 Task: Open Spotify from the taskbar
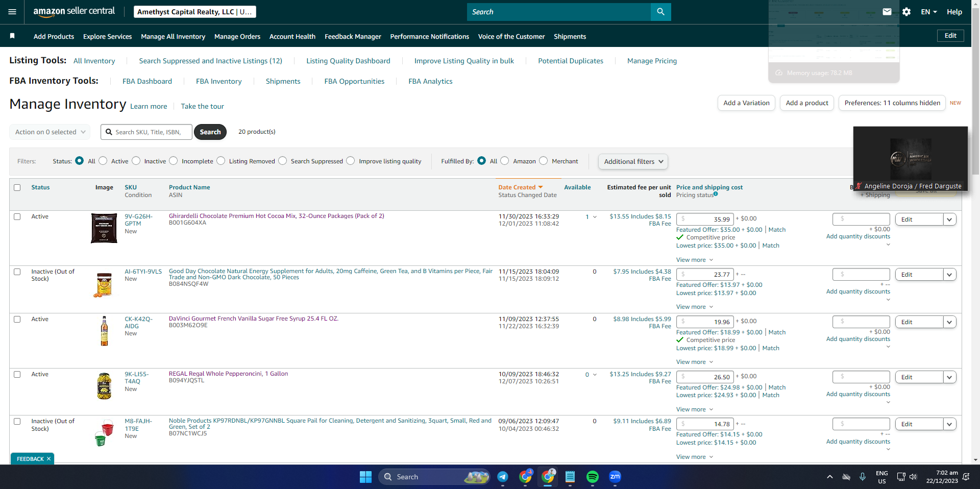coord(593,477)
